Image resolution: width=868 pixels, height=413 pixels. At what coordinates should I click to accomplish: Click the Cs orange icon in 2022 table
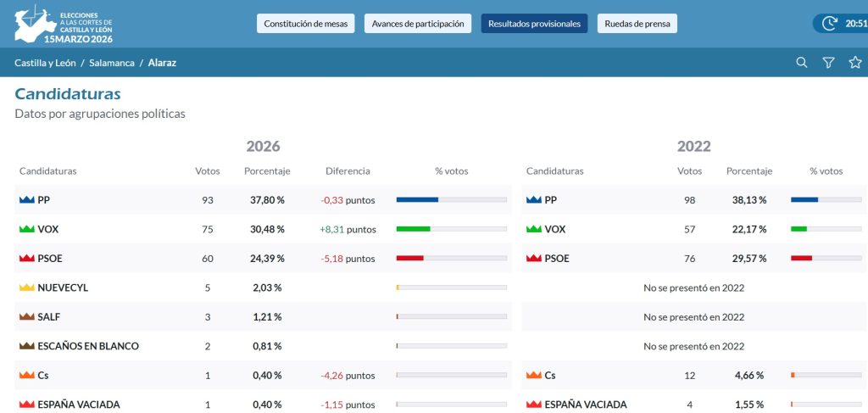point(534,376)
